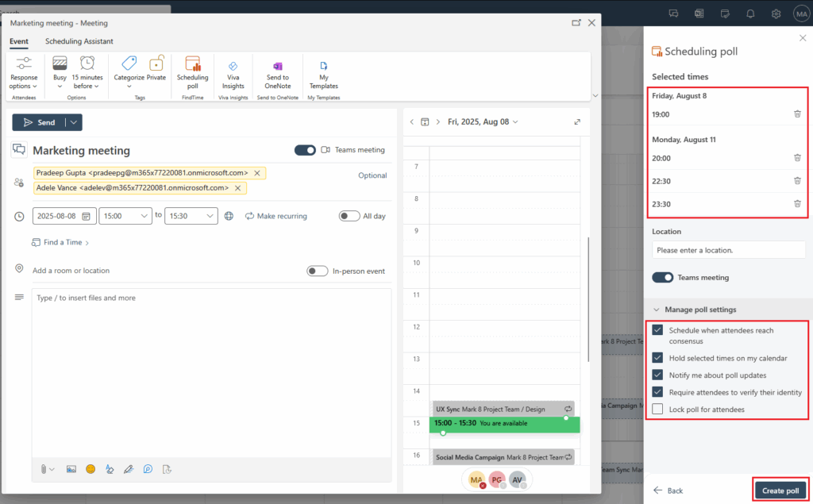The height and width of the screenshot is (504, 813).
Task: Collapse the Manage poll settings section
Action: pos(657,310)
